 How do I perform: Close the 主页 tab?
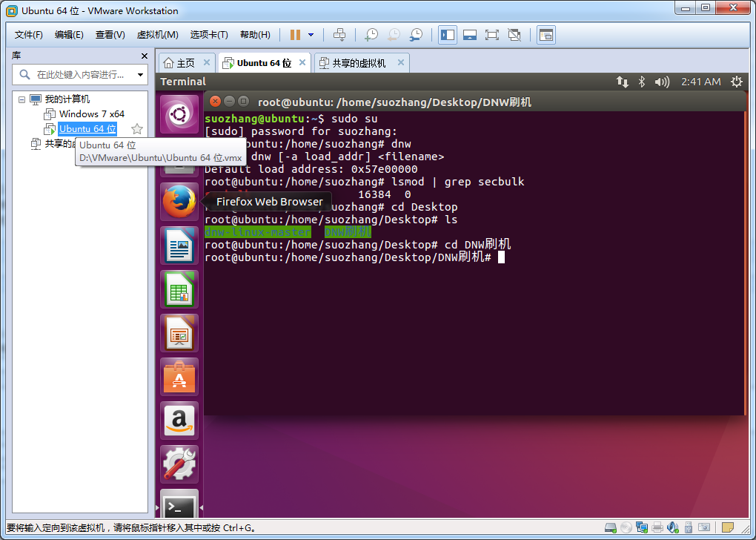pyautogui.click(x=206, y=62)
